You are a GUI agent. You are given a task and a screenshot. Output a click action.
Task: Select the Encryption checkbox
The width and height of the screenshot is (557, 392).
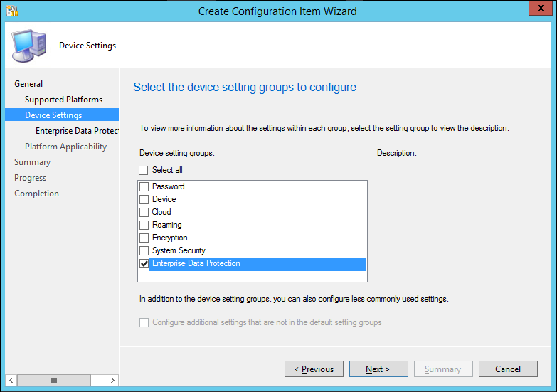144,238
